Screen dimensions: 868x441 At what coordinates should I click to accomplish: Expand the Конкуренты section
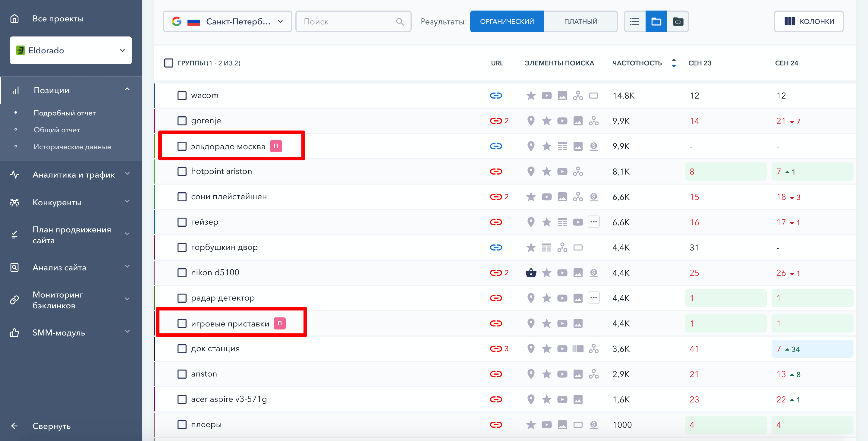pyautogui.click(x=127, y=201)
